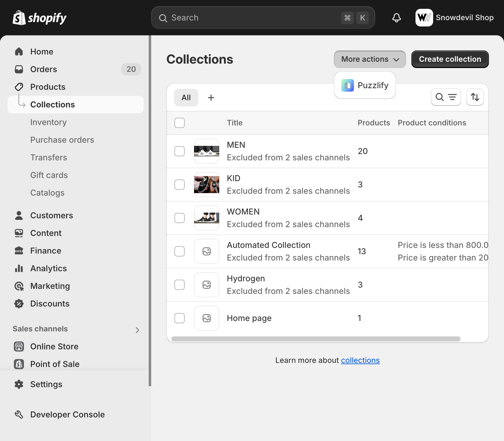Open the Snowdevil Shop account avatar

[x=424, y=18]
